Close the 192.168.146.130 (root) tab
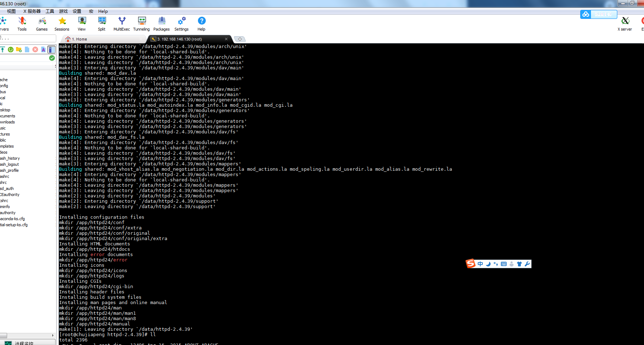Viewport: 644px width, 345px height. click(226, 39)
